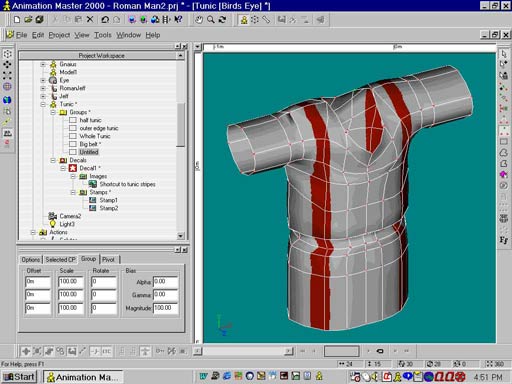Select the Move (hand) view tool
Image resolution: width=512 pixels, height=384 pixels.
pos(199,20)
